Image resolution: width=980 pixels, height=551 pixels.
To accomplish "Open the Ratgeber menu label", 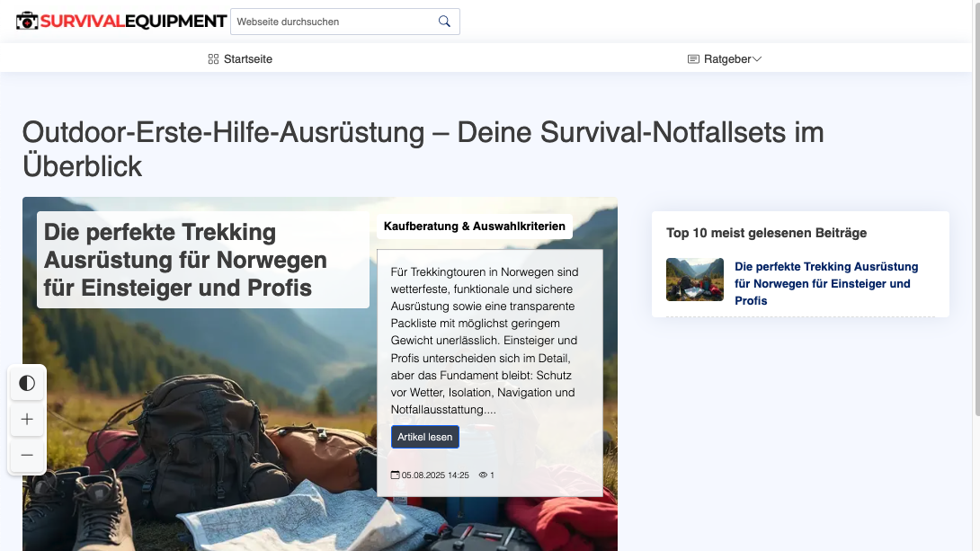I will coord(726,59).
